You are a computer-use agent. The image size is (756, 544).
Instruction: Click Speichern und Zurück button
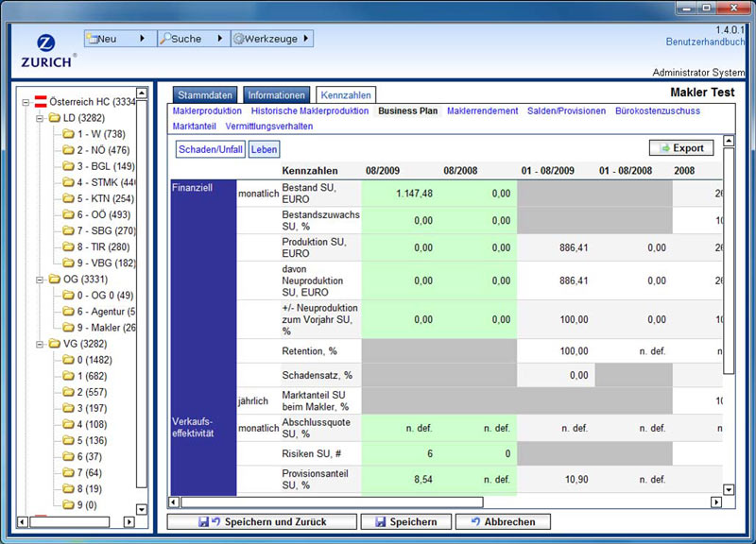262,522
